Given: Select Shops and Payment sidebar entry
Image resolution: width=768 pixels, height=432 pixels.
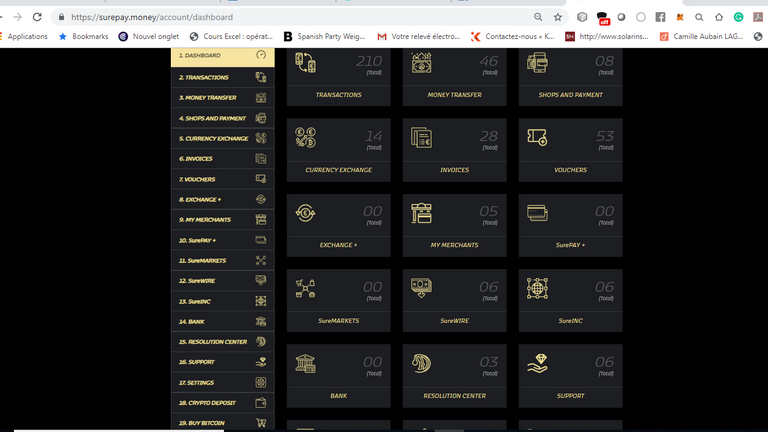Looking at the screenshot, I should click(x=223, y=118).
